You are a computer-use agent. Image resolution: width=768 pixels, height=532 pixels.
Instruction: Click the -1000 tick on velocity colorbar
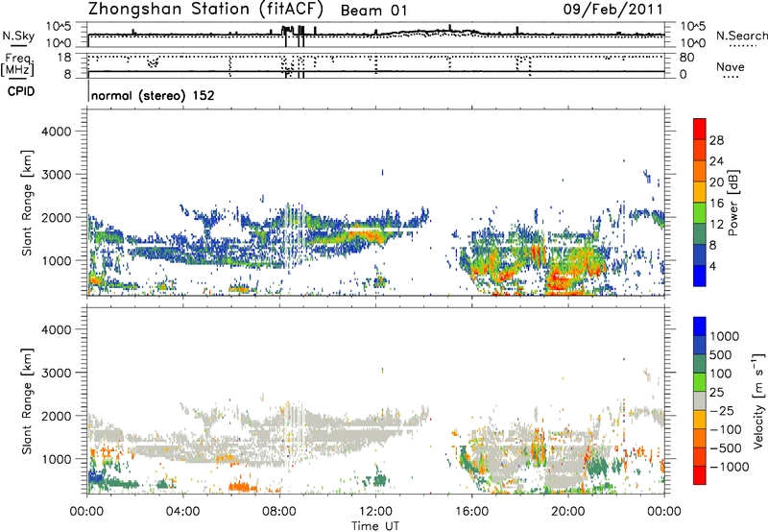coord(730,467)
